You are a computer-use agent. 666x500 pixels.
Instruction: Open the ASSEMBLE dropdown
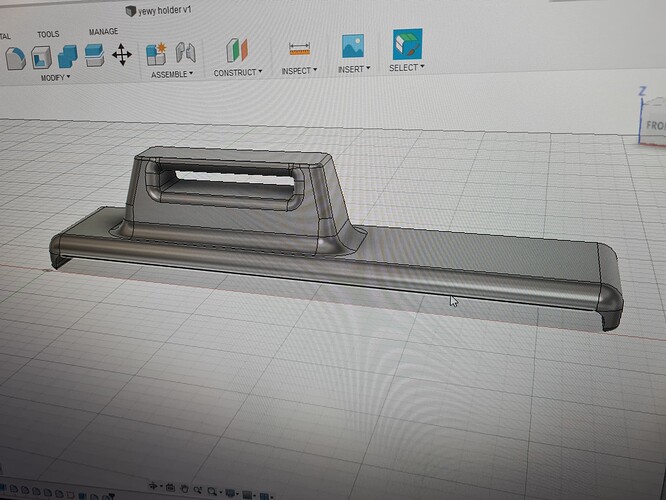(172, 74)
